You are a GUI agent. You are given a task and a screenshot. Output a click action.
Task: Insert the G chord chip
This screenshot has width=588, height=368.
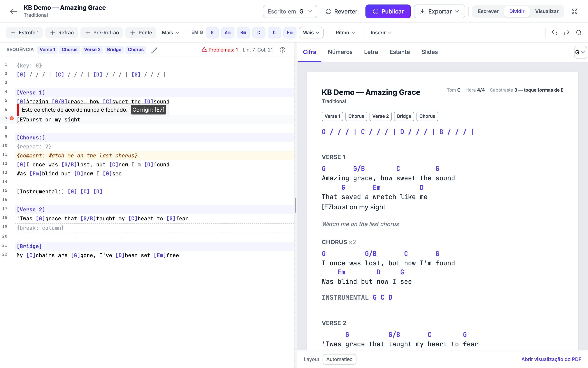click(212, 33)
